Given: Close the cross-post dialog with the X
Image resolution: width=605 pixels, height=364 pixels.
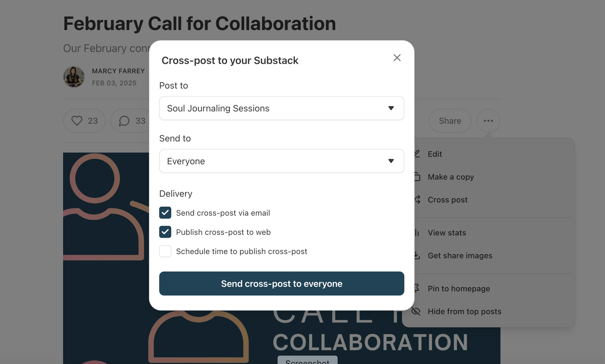Looking at the screenshot, I should 397,57.
